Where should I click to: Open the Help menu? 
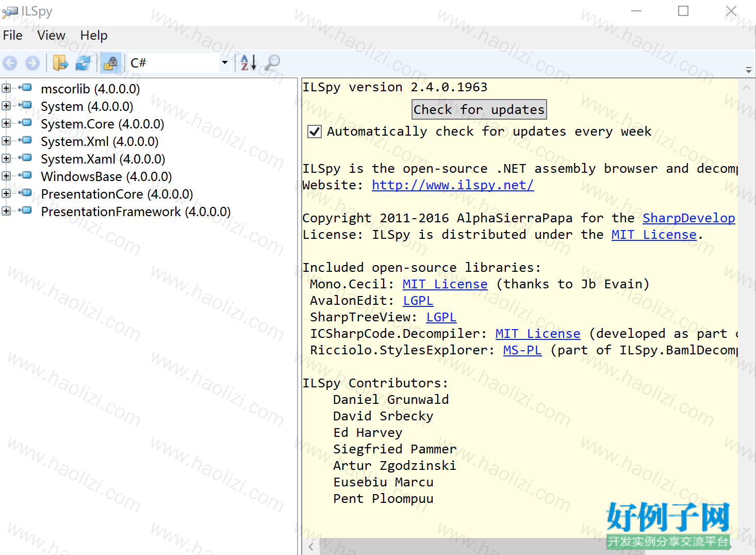pyautogui.click(x=94, y=36)
